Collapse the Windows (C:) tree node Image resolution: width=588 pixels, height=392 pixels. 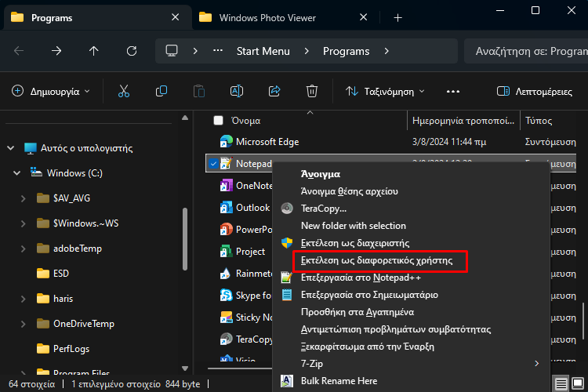coord(17,173)
